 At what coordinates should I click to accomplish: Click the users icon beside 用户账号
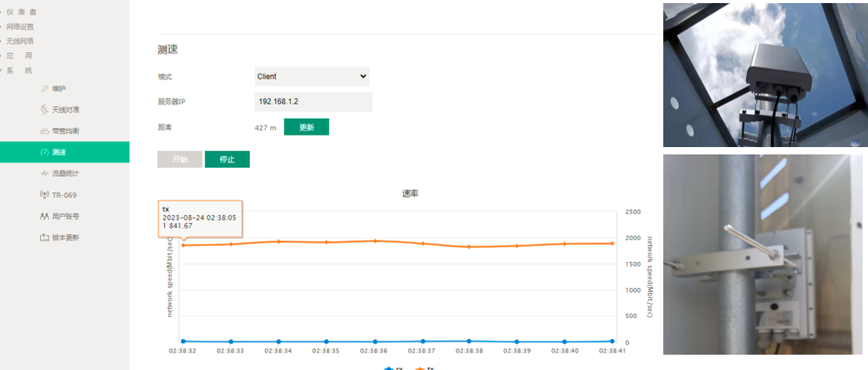click(x=44, y=217)
